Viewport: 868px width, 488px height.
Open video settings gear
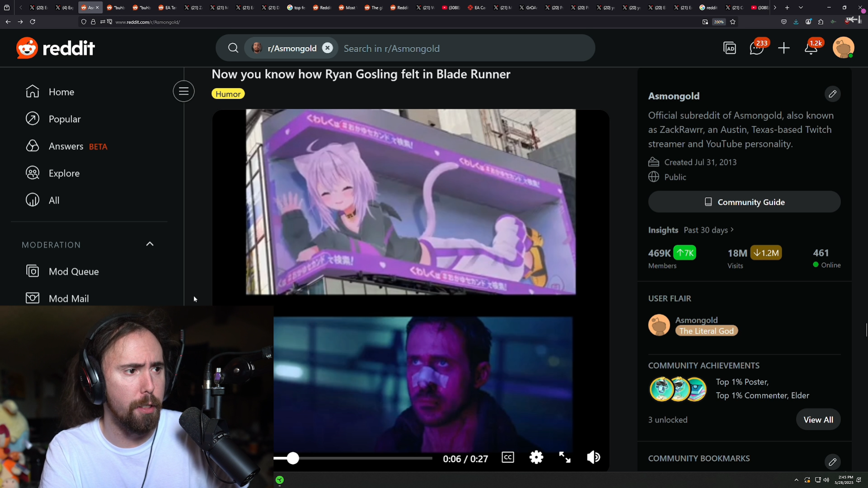[x=536, y=458]
